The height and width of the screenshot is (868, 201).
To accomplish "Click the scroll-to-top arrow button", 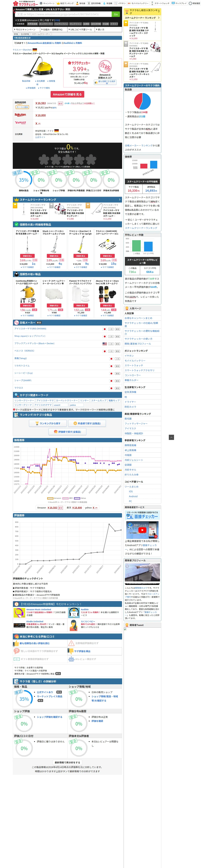I will coord(171,437).
